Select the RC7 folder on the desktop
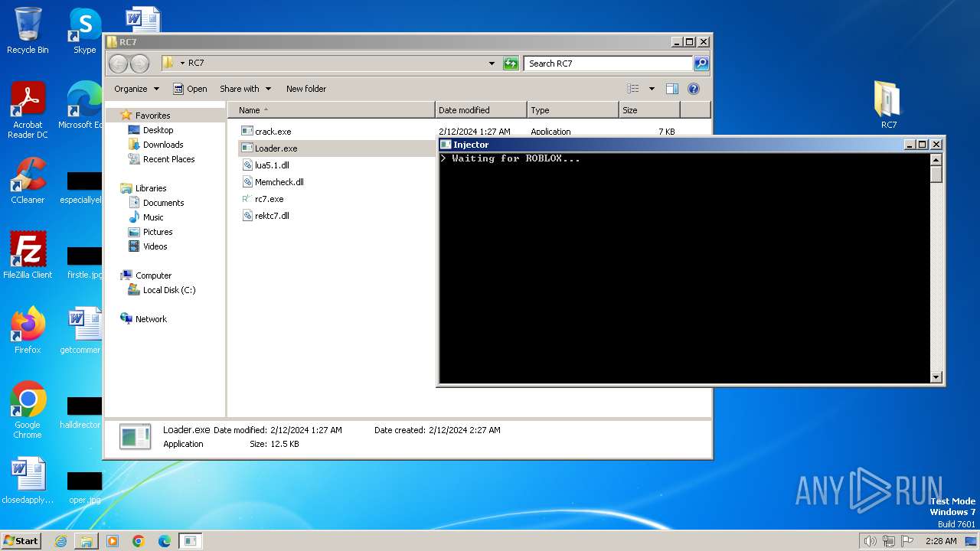Screen dimensions: 980x551 point(888,105)
